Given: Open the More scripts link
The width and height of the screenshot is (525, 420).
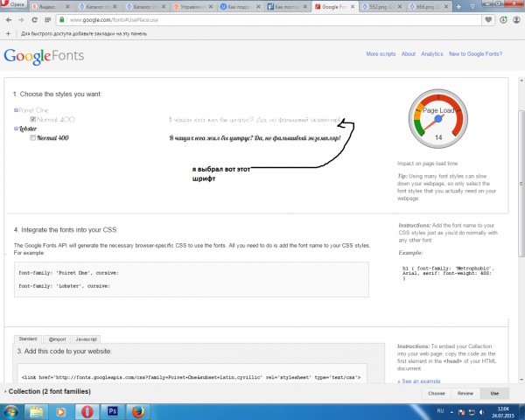Looking at the screenshot, I should pyautogui.click(x=381, y=54).
